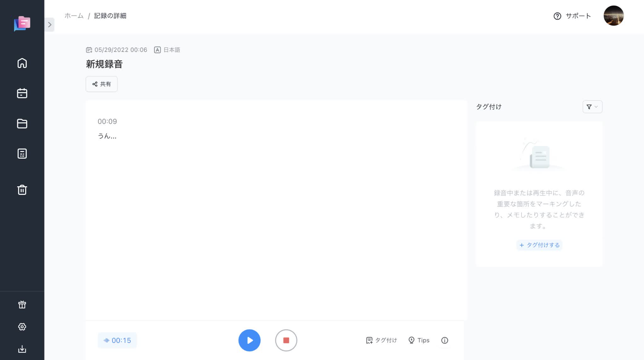Open the gift icon in sidebar
Image resolution: width=644 pixels, height=360 pixels.
click(x=22, y=305)
